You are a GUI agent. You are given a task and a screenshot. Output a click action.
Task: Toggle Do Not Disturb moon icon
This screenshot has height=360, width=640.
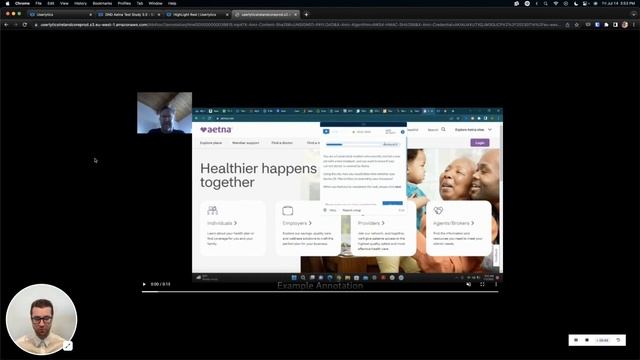point(576,3)
